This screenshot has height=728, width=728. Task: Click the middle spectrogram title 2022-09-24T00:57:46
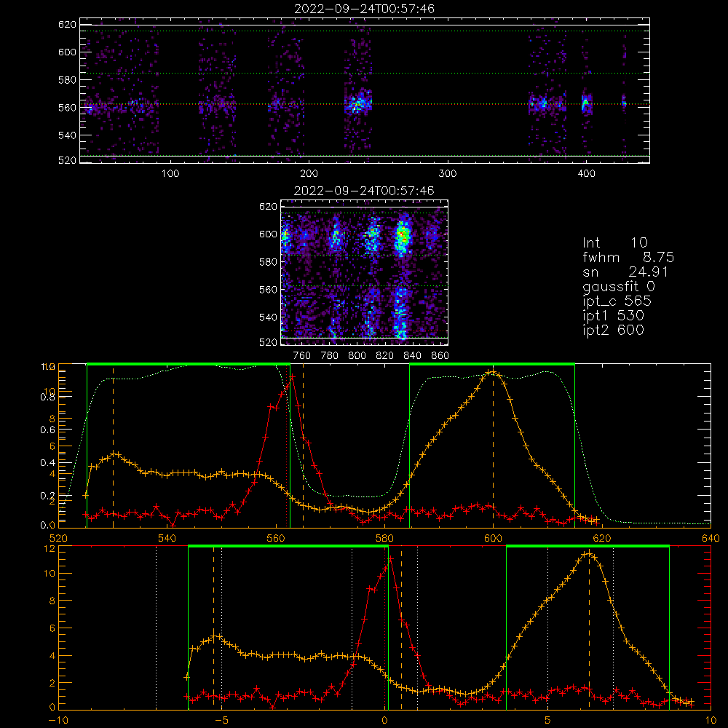click(364, 191)
